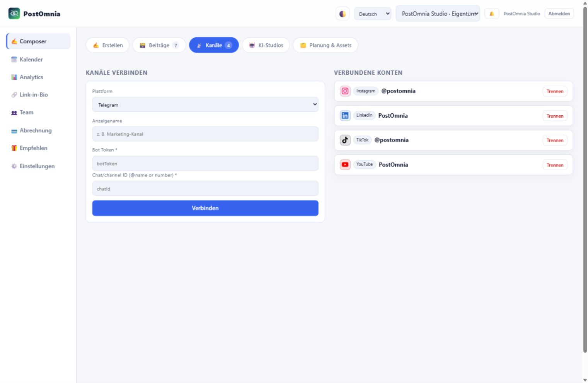The image size is (588, 383).
Task: Click the LinkedIn logo icon
Action: pyautogui.click(x=345, y=115)
